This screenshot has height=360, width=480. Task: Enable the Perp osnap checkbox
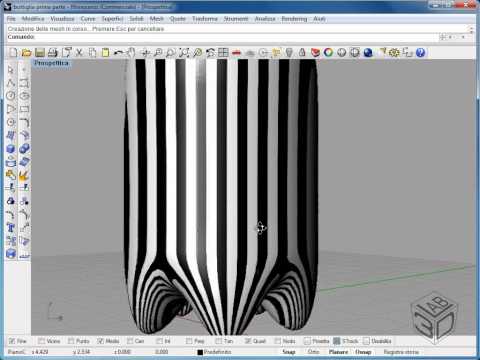[189, 341]
